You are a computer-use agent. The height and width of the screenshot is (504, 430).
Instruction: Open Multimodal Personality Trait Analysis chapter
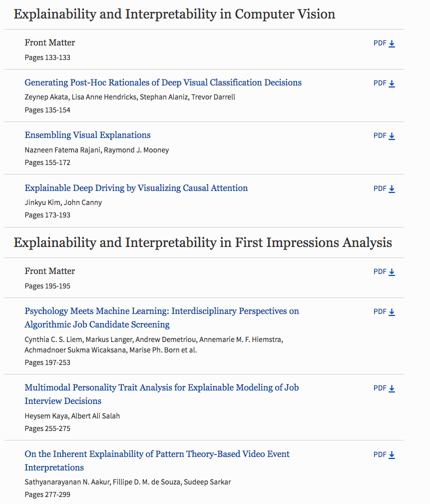pyautogui.click(x=162, y=394)
